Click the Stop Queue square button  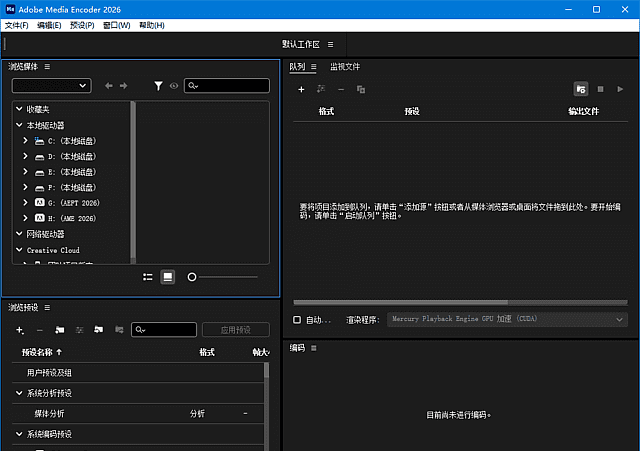pos(600,89)
